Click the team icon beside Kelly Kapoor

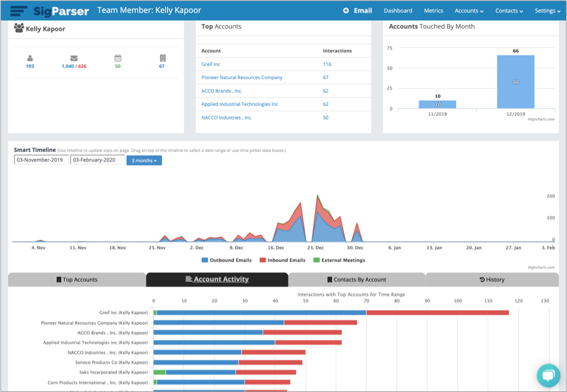pos(19,28)
